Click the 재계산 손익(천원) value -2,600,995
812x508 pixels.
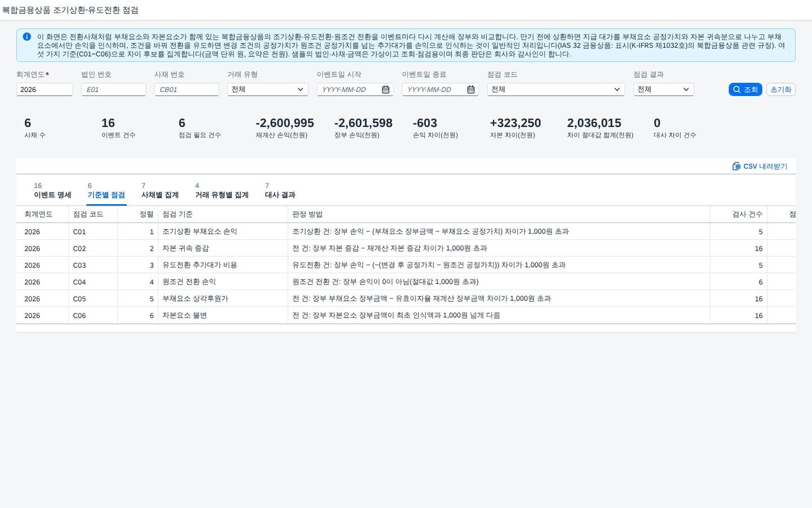(285, 123)
